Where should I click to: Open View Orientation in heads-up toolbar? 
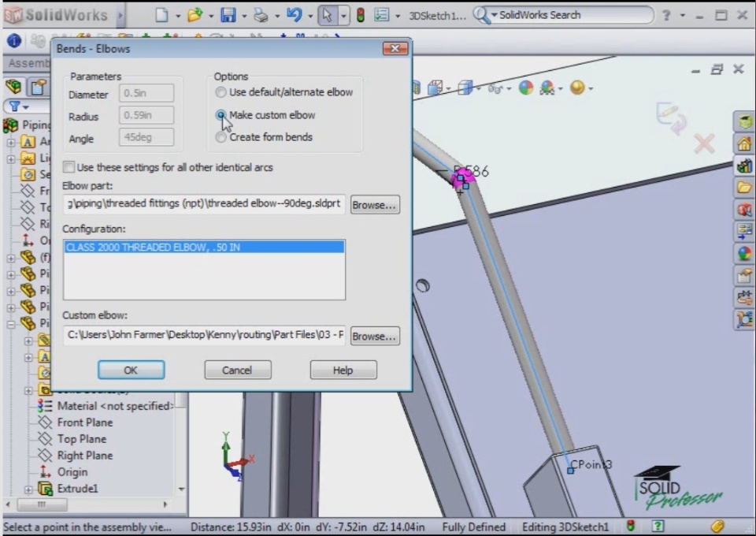(435, 87)
